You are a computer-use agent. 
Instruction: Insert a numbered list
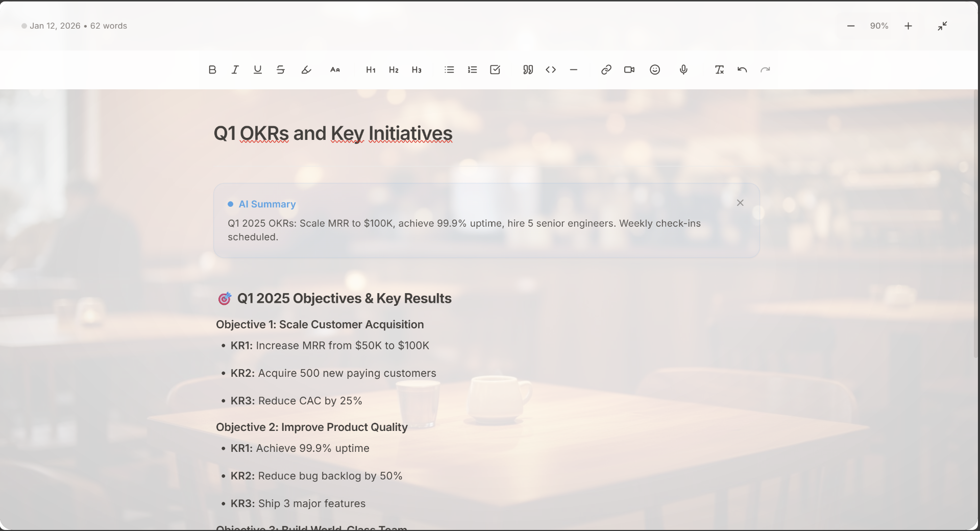coord(472,70)
